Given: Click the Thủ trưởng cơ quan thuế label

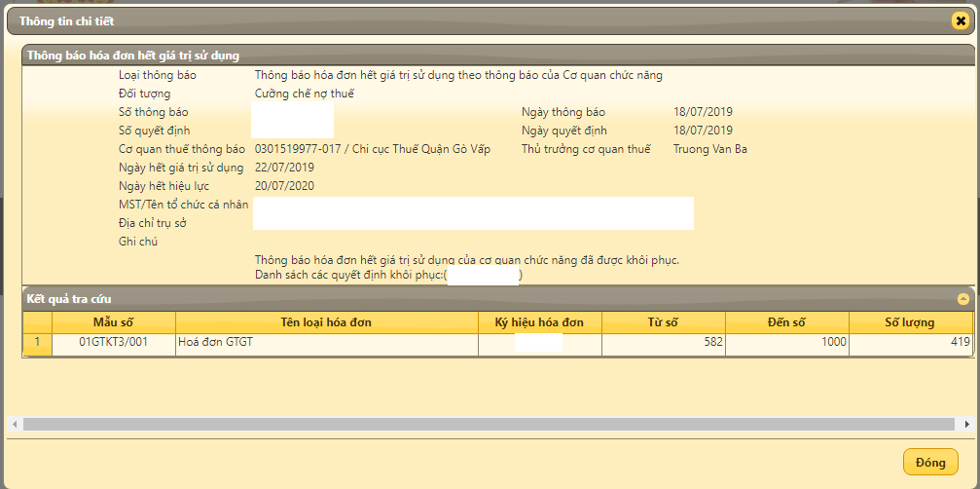Looking at the screenshot, I should pyautogui.click(x=586, y=149).
